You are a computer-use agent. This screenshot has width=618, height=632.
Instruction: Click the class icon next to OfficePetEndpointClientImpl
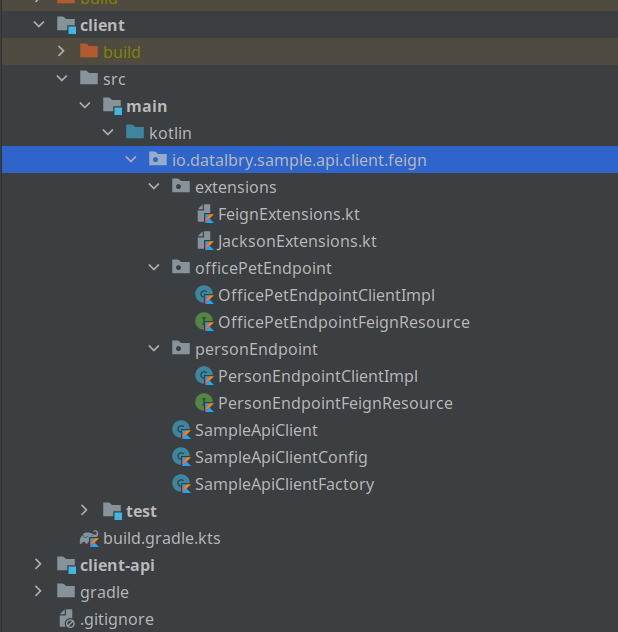[x=205, y=295]
